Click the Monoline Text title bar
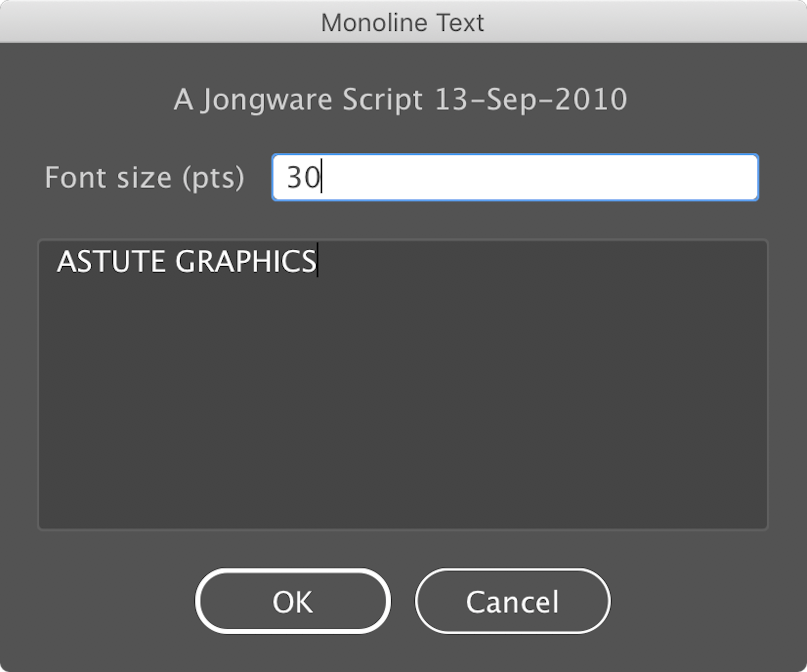The width and height of the screenshot is (807, 672). [x=403, y=21]
